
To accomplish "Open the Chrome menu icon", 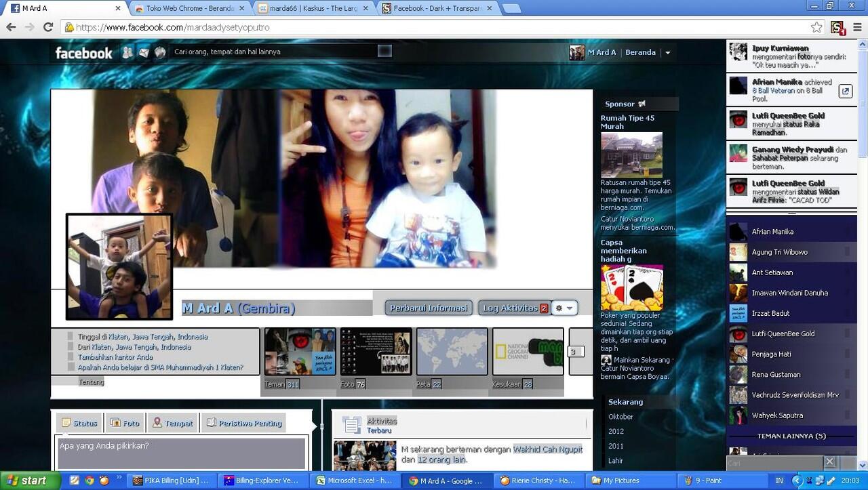I will (858, 27).
